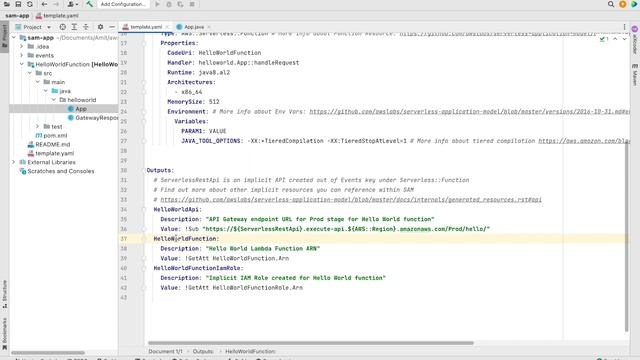640x360 pixels.
Task: Click the green JetBrains toolbox icon
Action: [x=634, y=4]
